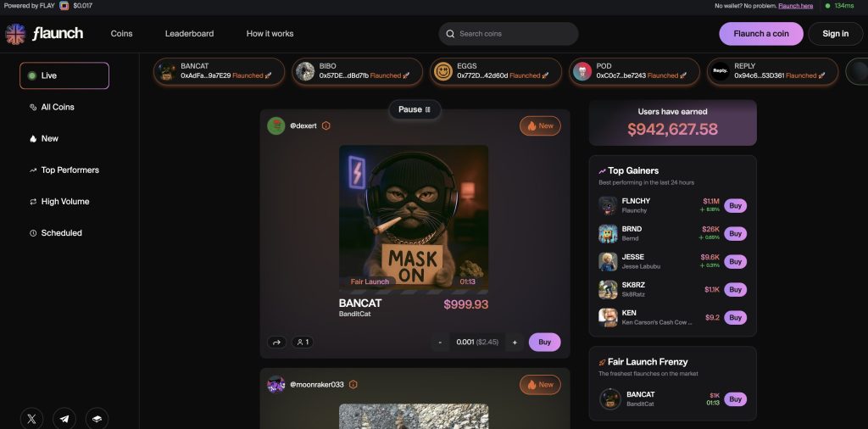Buy JESSE in Top Gainers
Screen dimensions: 868x429
pos(735,261)
